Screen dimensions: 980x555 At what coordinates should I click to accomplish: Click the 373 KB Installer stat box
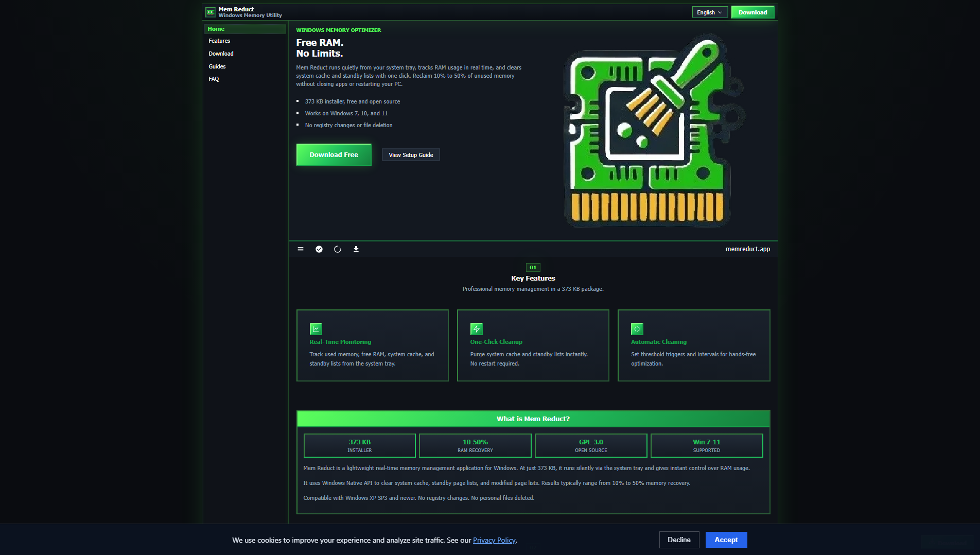tap(360, 445)
